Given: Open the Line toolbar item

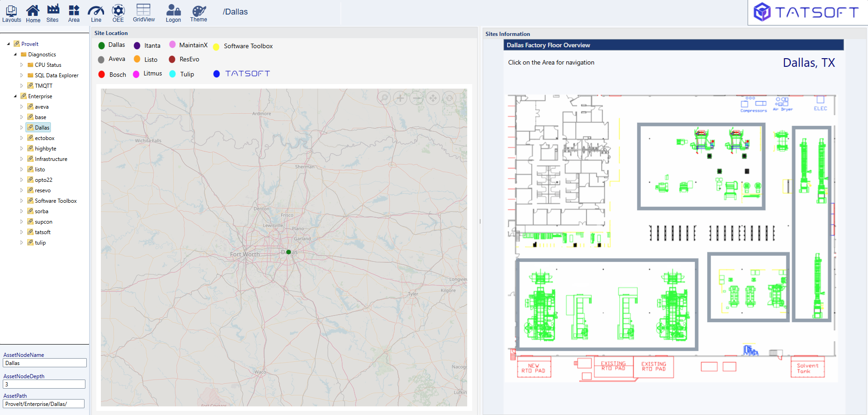Looking at the screenshot, I should click(96, 13).
